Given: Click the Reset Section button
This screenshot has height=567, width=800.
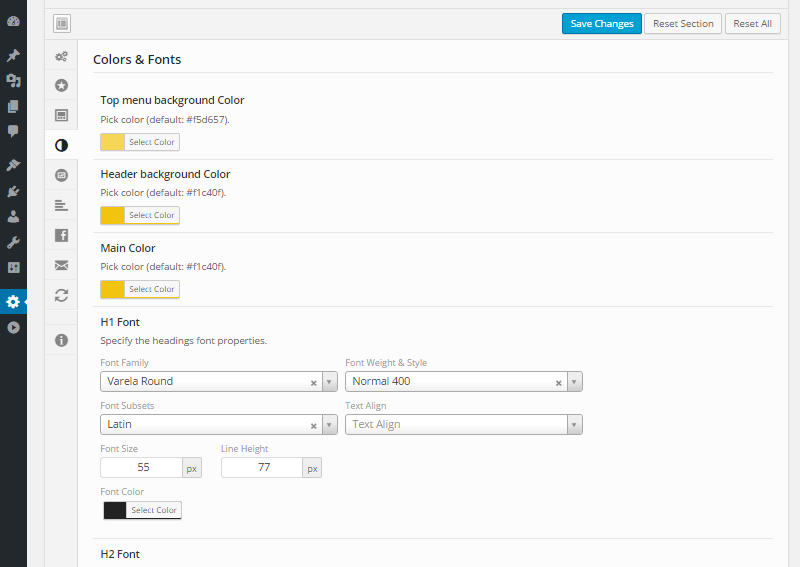Looking at the screenshot, I should coord(683,24).
